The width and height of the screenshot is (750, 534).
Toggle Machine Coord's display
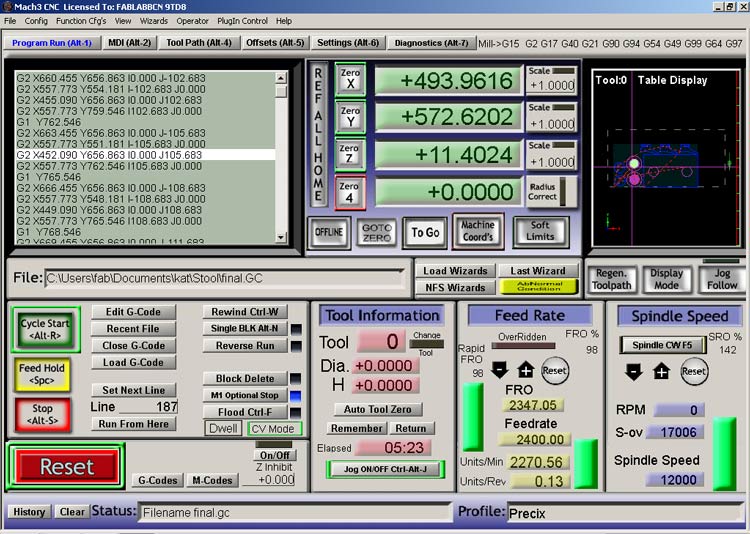point(477,231)
